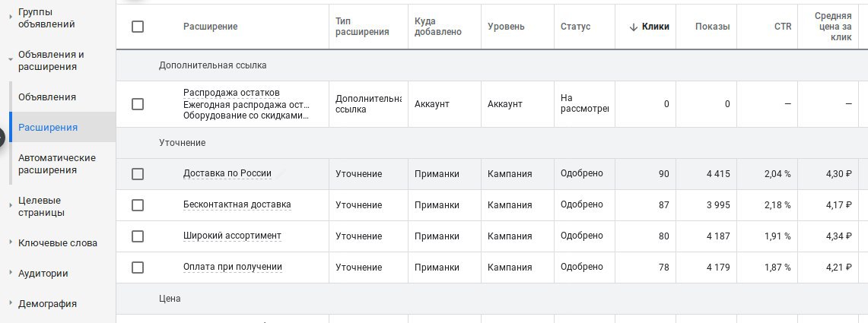Check the box for Доставка по России

click(138, 174)
